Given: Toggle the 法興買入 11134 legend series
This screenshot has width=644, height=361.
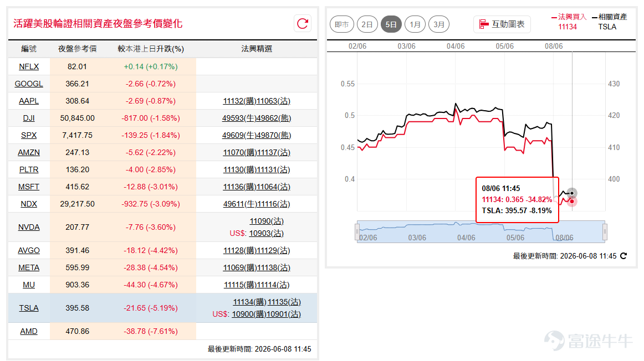Looking at the screenshot, I should [569, 22].
